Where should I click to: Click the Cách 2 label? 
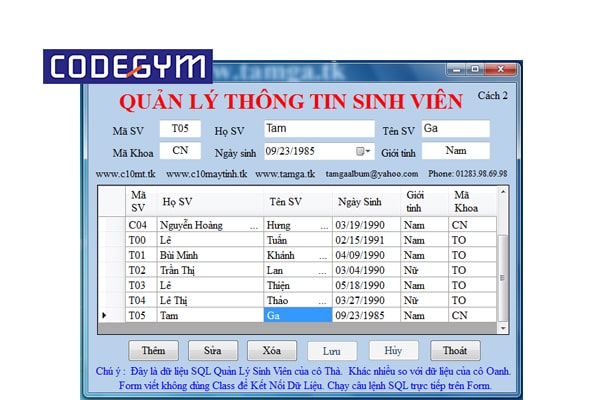pos(492,95)
